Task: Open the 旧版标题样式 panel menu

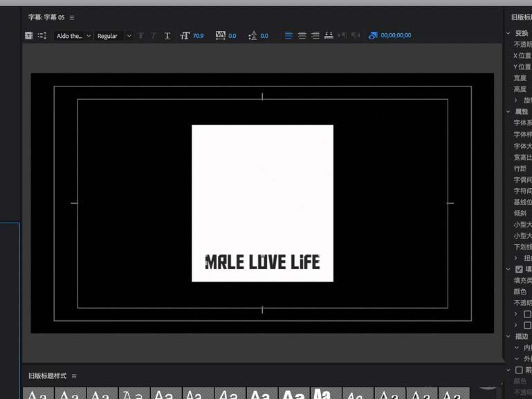Action: tap(74, 376)
